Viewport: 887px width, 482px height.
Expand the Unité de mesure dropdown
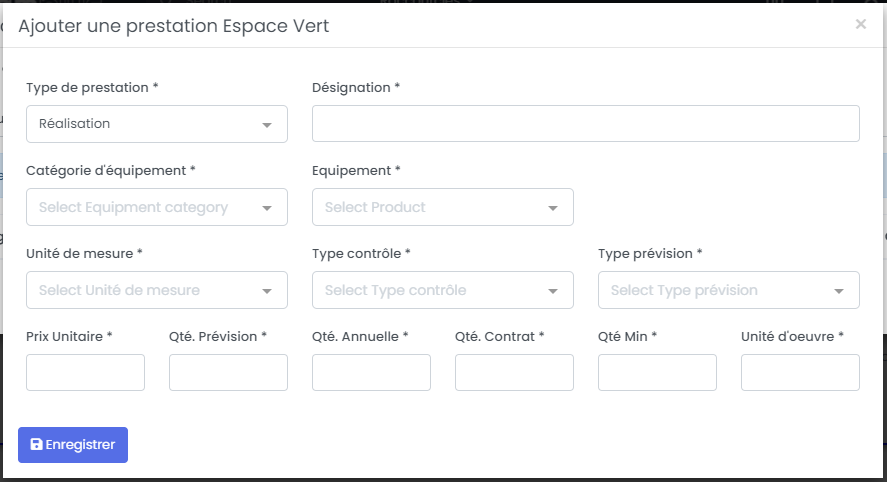[x=156, y=290]
